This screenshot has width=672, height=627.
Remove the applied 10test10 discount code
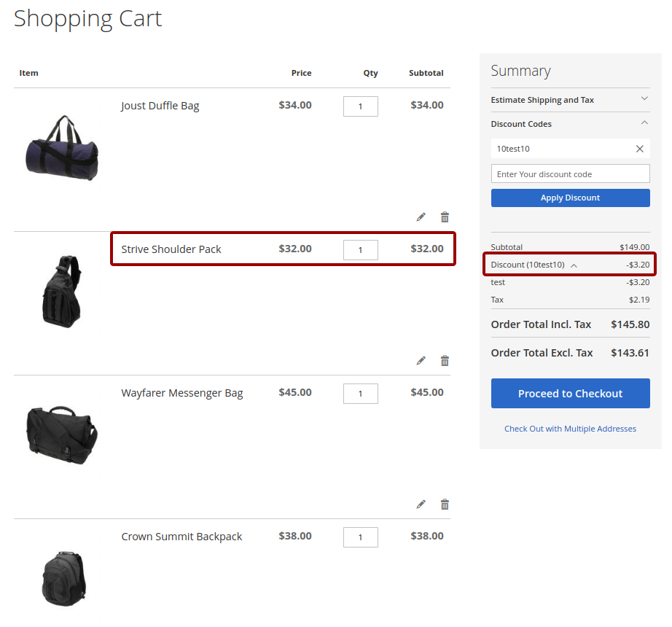click(640, 149)
